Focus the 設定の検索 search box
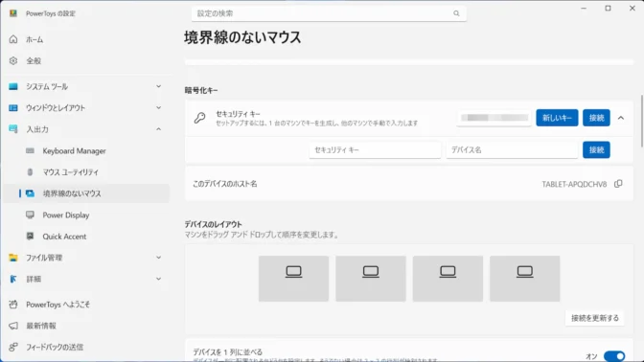 tap(329, 13)
